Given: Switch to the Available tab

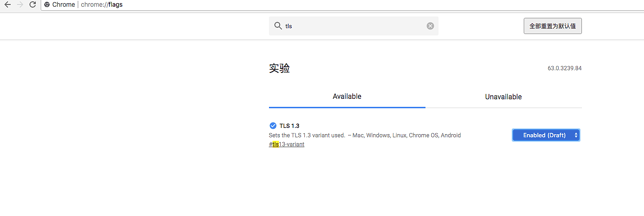Looking at the screenshot, I should (x=347, y=97).
